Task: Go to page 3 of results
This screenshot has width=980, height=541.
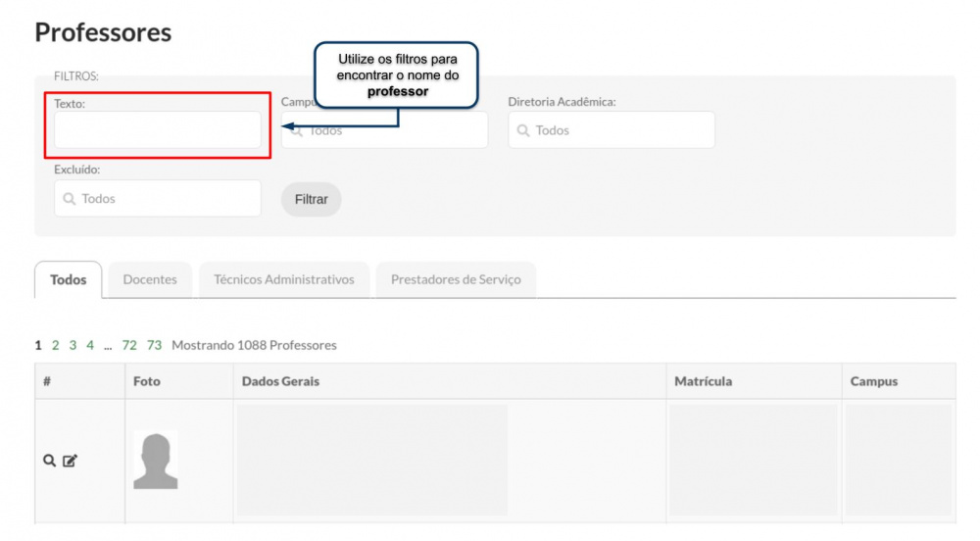Action: click(73, 345)
